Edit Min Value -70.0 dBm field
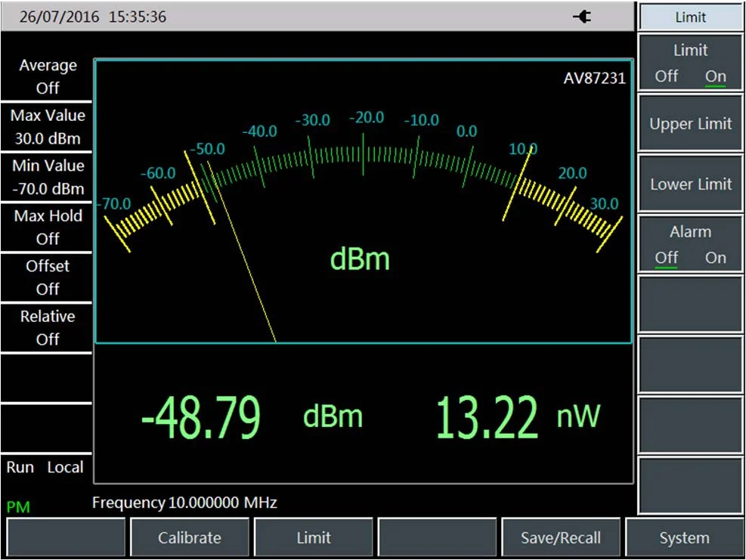The height and width of the screenshot is (560, 746). [x=47, y=177]
